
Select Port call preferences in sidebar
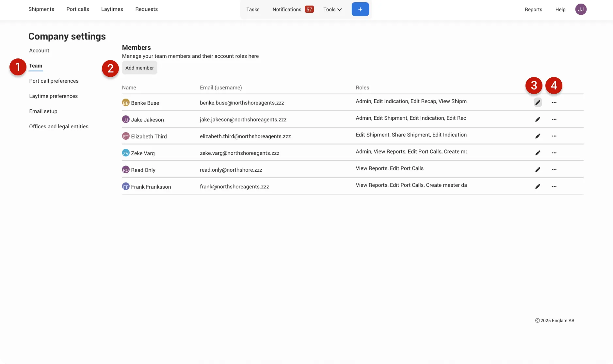(x=54, y=81)
